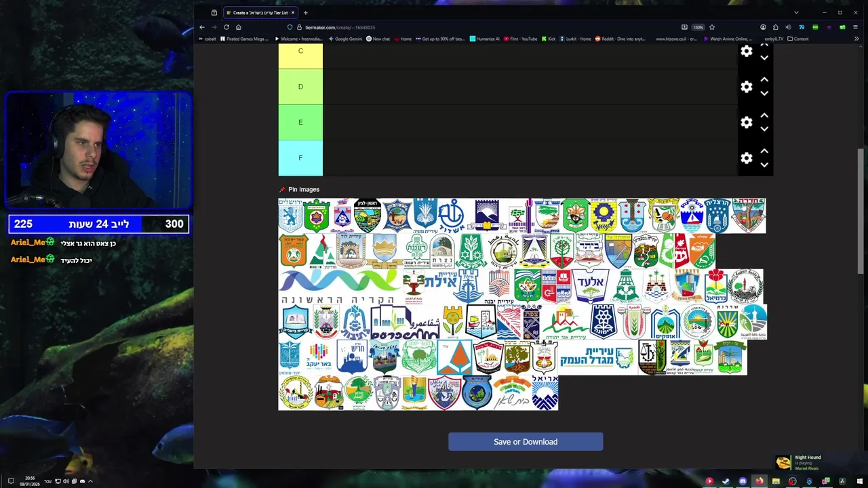The height and width of the screenshot is (488, 868).
Task: Open Google Gemini bookmark
Action: point(346,39)
